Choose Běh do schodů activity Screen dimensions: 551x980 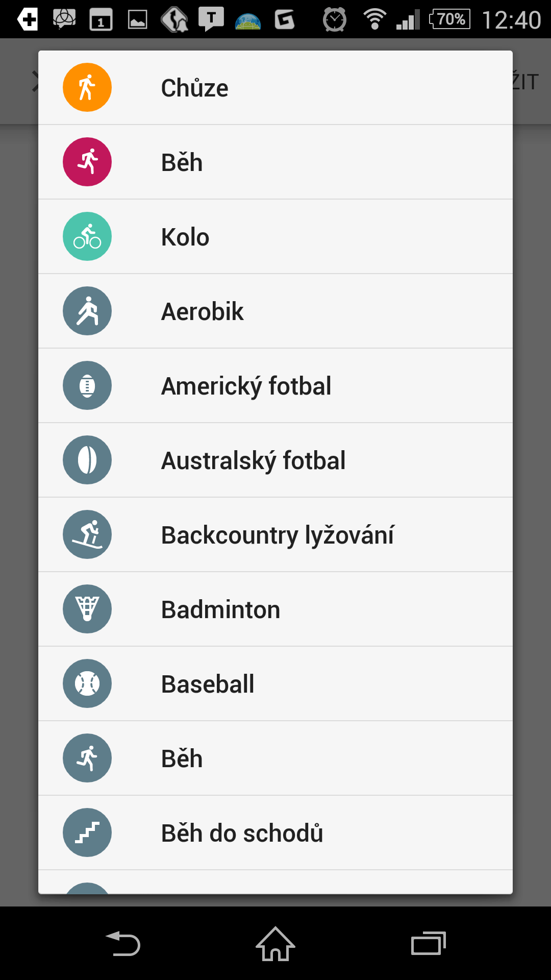coord(242,833)
